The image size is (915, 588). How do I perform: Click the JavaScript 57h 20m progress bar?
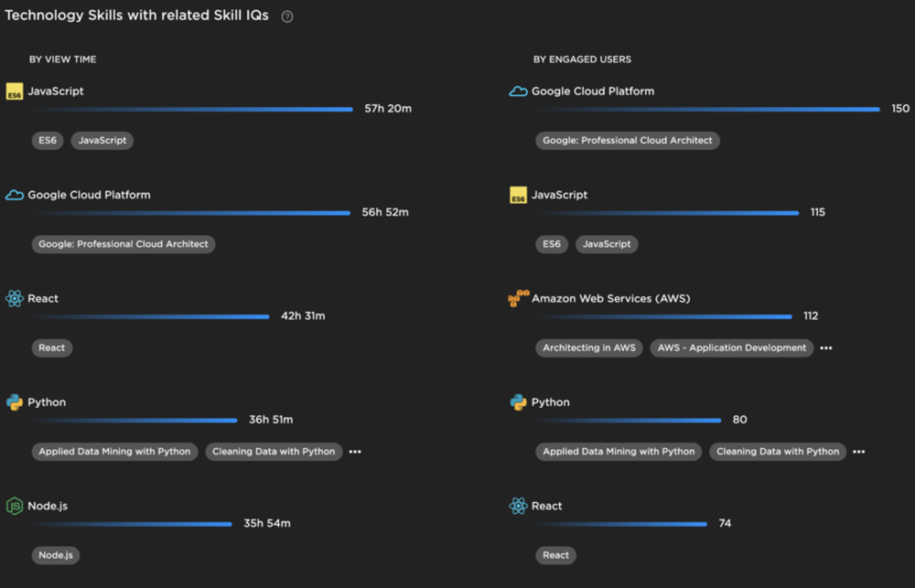(192, 110)
